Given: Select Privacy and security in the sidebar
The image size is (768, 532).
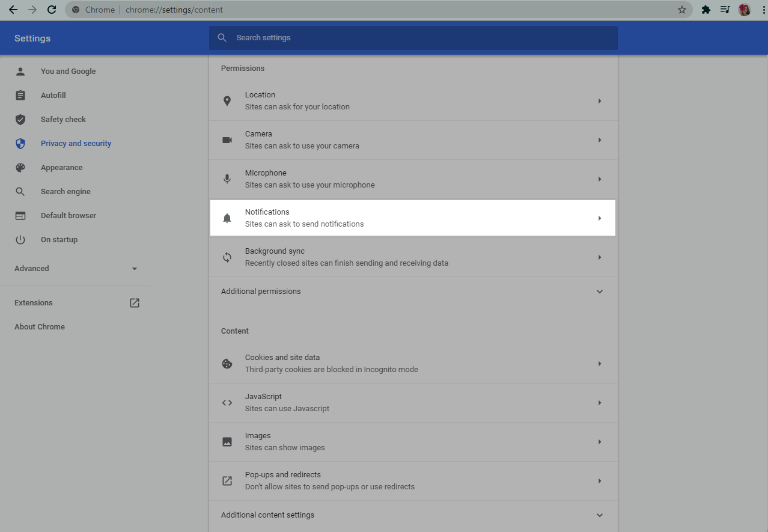Looking at the screenshot, I should tap(76, 144).
